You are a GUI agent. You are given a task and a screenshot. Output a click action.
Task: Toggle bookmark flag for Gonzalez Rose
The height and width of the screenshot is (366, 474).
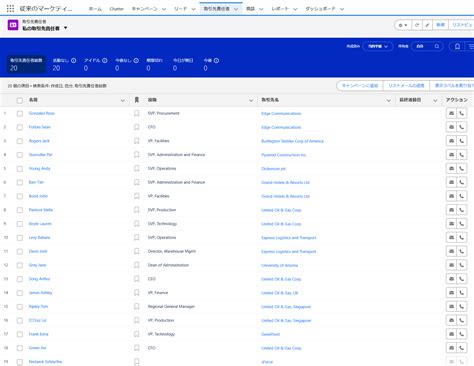click(x=136, y=113)
